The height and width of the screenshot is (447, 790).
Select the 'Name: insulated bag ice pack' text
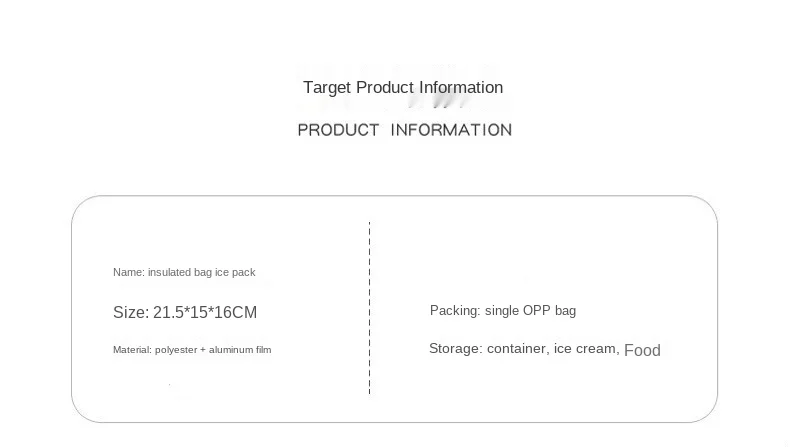184,272
